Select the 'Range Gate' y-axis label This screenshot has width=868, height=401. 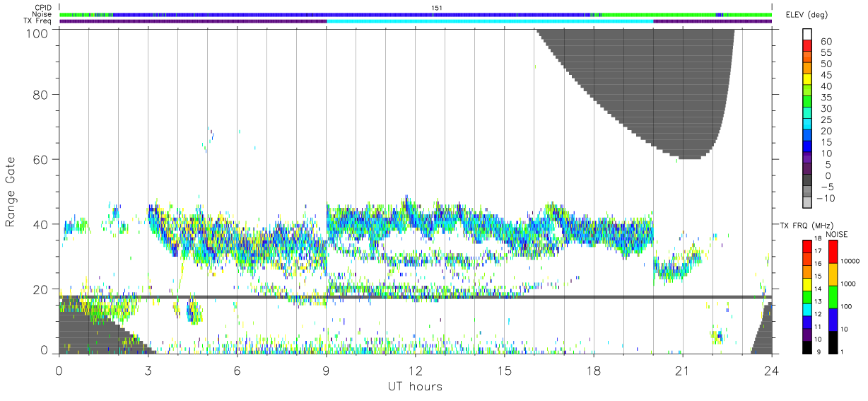(11, 192)
